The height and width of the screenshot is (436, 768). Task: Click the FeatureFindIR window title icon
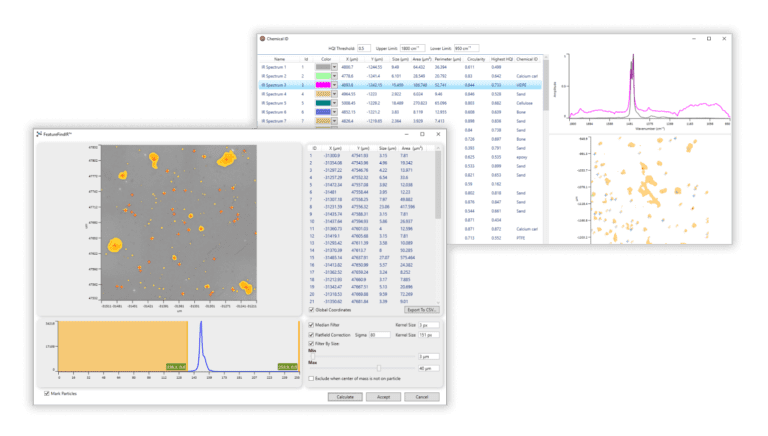[39, 134]
